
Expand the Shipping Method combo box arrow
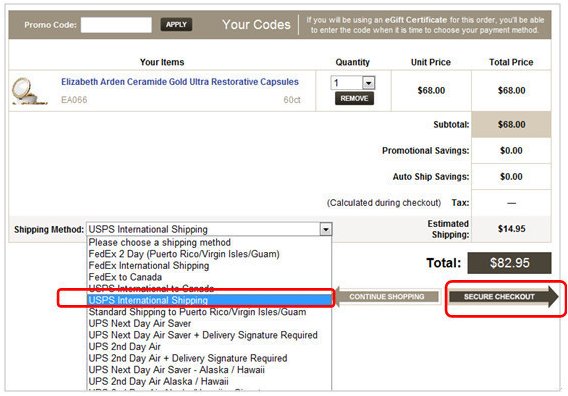[x=326, y=229]
